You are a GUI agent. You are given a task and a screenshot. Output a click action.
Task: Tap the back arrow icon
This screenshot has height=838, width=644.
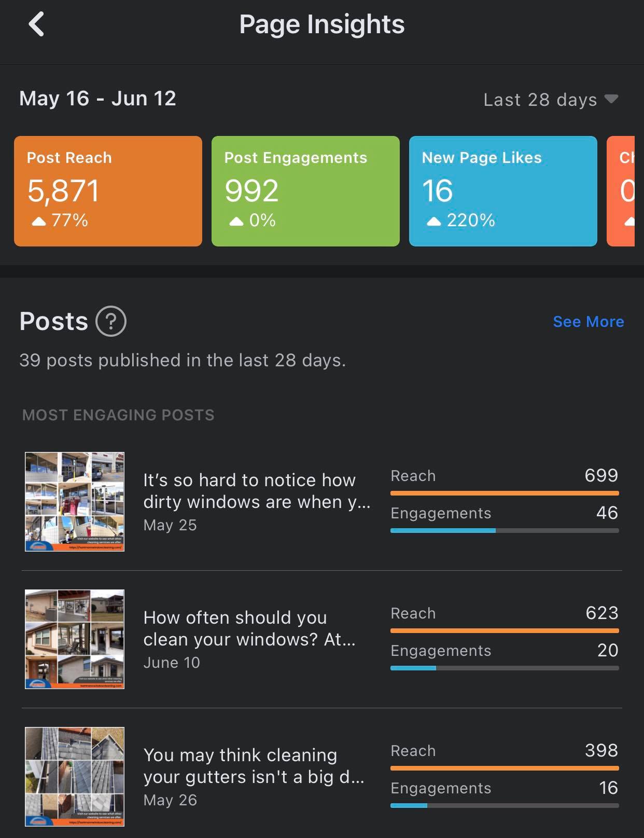[36, 24]
